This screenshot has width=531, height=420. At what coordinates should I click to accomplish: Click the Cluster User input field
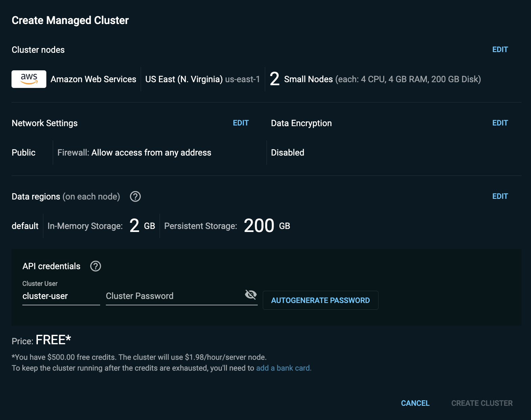pos(61,296)
